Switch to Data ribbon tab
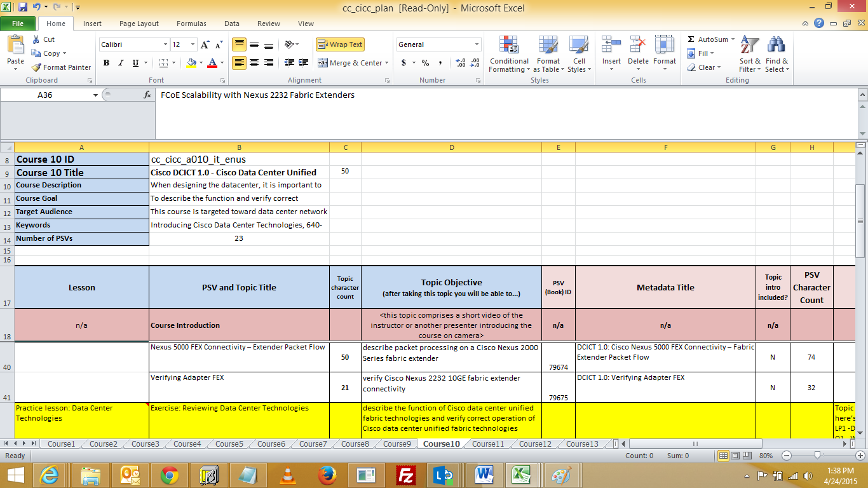Screen dimensions: 868x488 coord(232,24)
